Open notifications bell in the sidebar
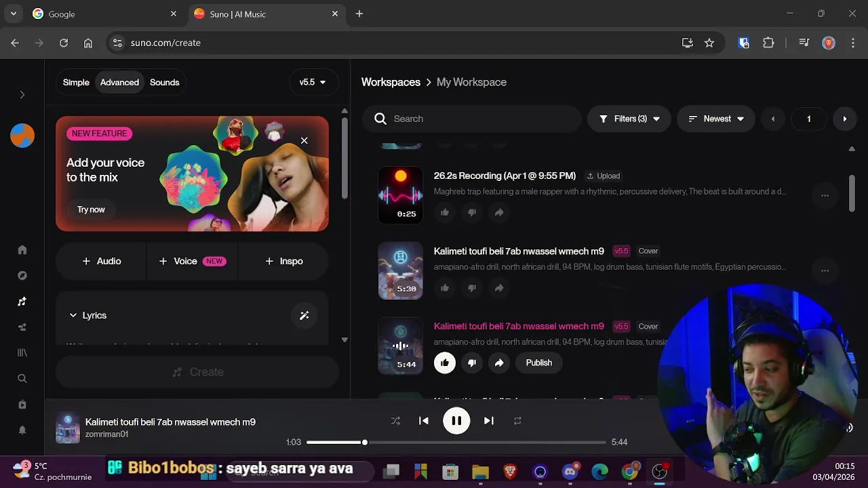 [x=22, y=430]
